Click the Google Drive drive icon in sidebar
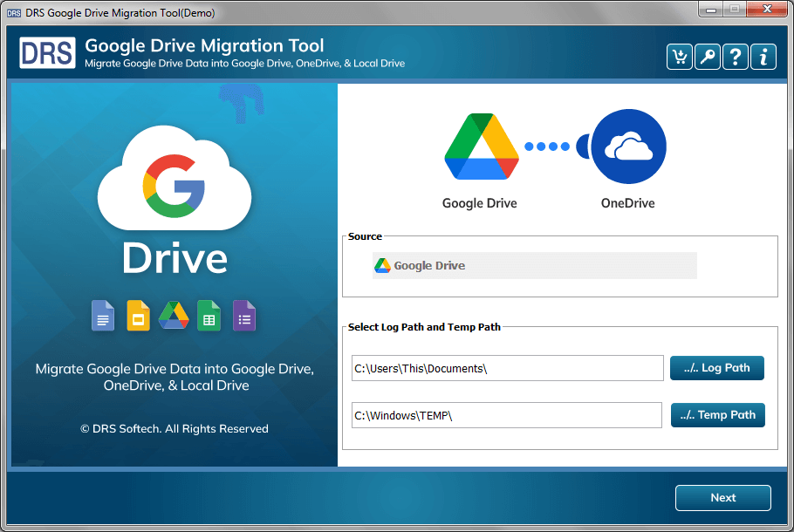This screenshot has height=532, width=794. 173,316
